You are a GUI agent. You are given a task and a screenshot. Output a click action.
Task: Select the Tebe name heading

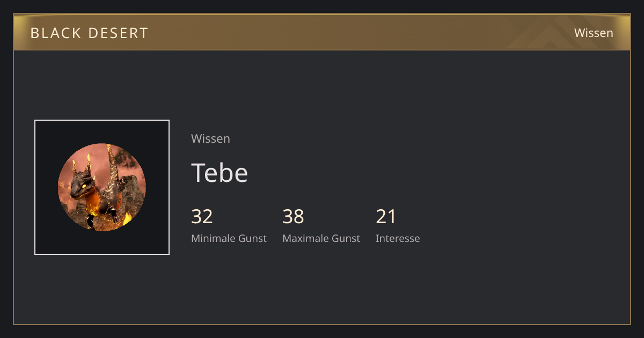[219, 173]
